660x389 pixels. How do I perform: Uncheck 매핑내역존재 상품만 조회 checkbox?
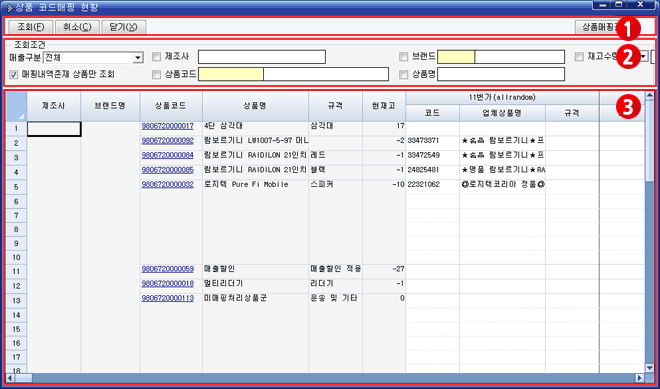click(14, 75)
